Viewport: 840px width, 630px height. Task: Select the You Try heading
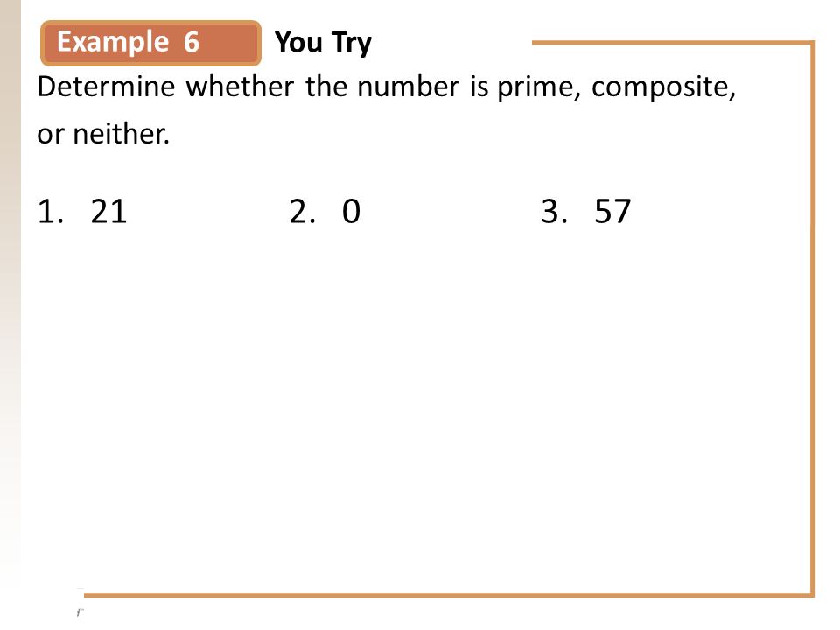323,43
